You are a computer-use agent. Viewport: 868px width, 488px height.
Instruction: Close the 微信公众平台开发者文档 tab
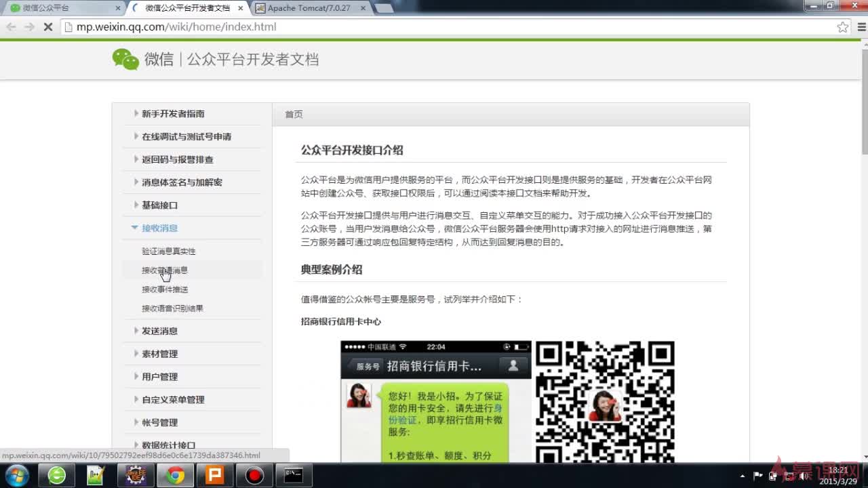240,8
